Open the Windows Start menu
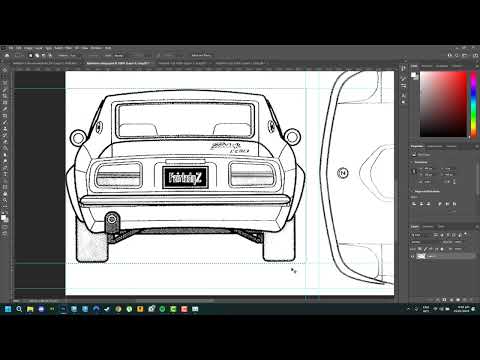This screenshot has width=480, height=360. [8, 309]
